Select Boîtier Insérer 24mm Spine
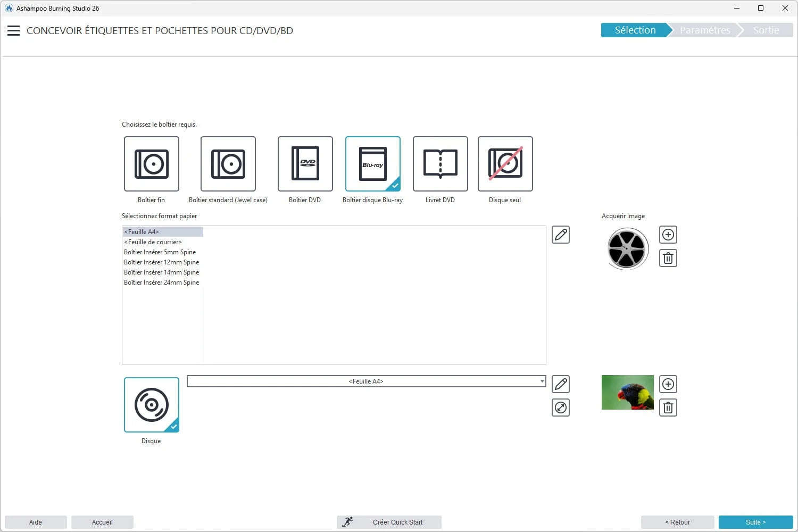The width and height of the screenshot is (798, 532). click(163, 282)
